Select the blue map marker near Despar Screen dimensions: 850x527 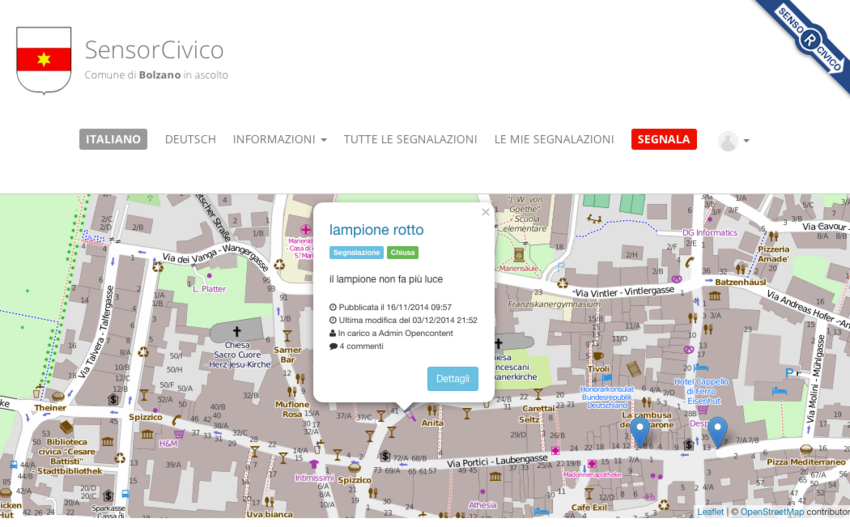click(718, 432)
